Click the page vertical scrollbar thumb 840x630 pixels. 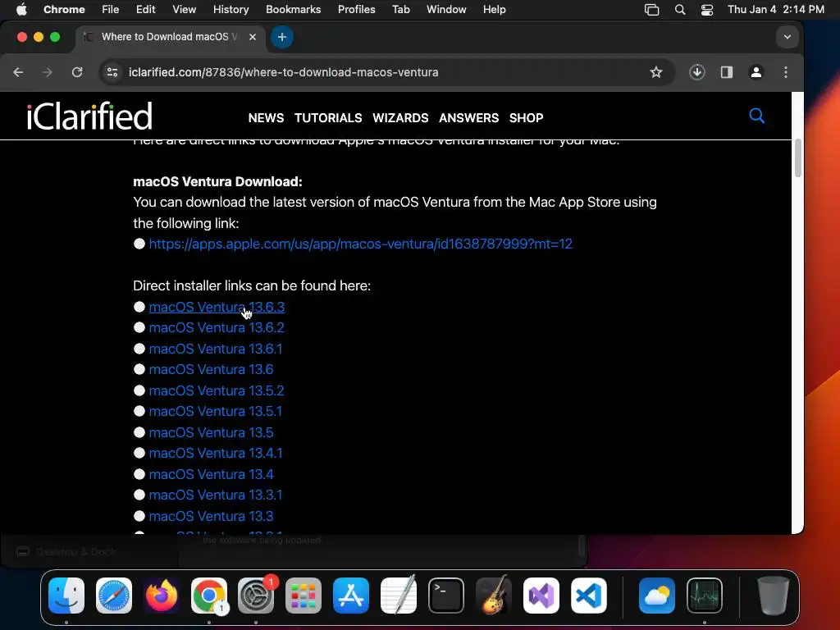pyautogui.click(x=797, y=157)
